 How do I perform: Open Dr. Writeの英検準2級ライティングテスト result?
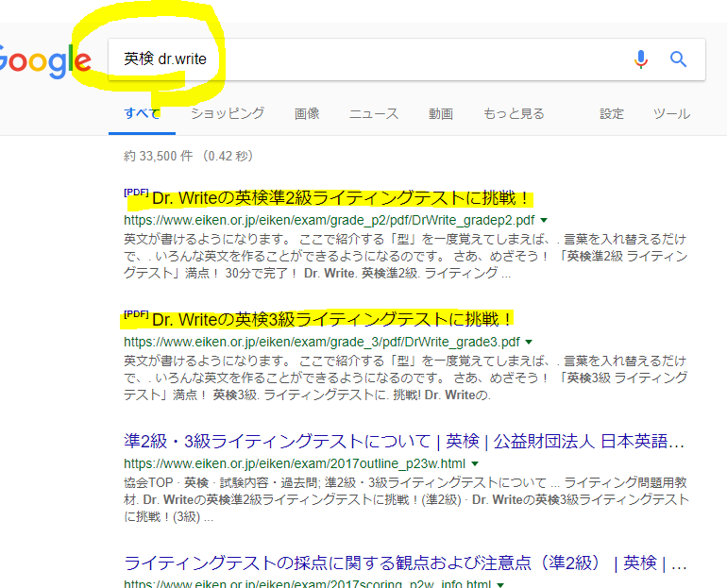341,198
